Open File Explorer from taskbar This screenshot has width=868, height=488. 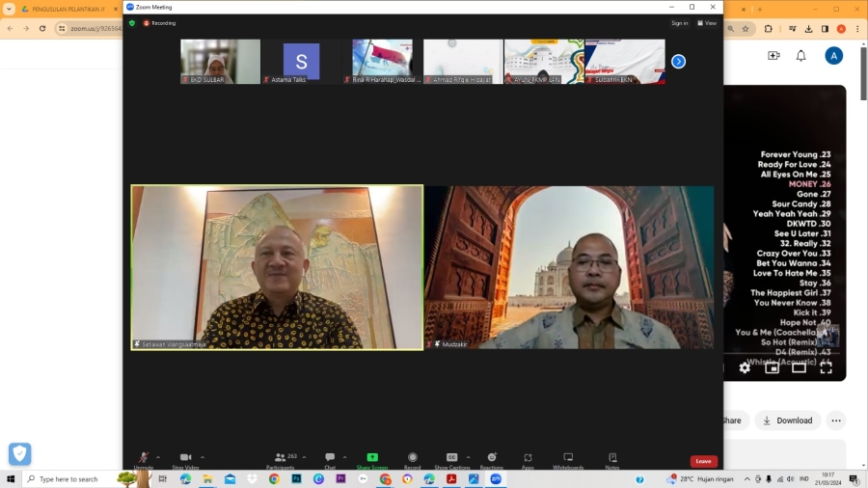(207, 478)
